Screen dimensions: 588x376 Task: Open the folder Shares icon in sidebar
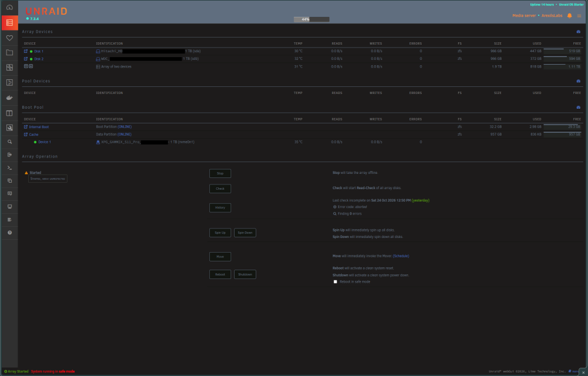pos(10,53)
